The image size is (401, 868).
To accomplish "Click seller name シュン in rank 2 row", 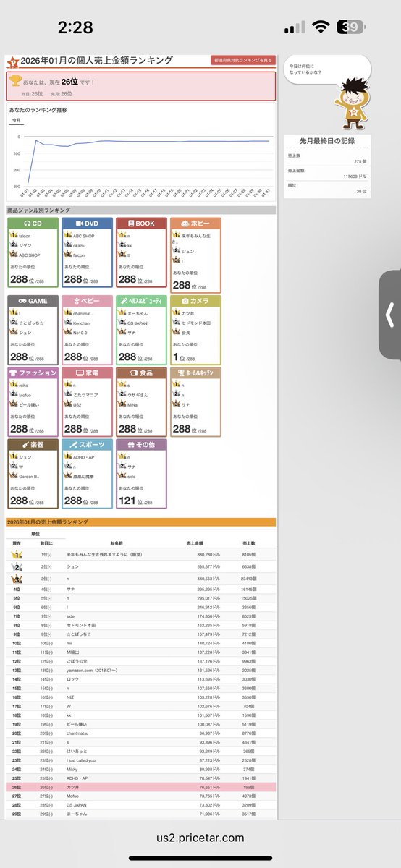I will (x=72, y=566).
